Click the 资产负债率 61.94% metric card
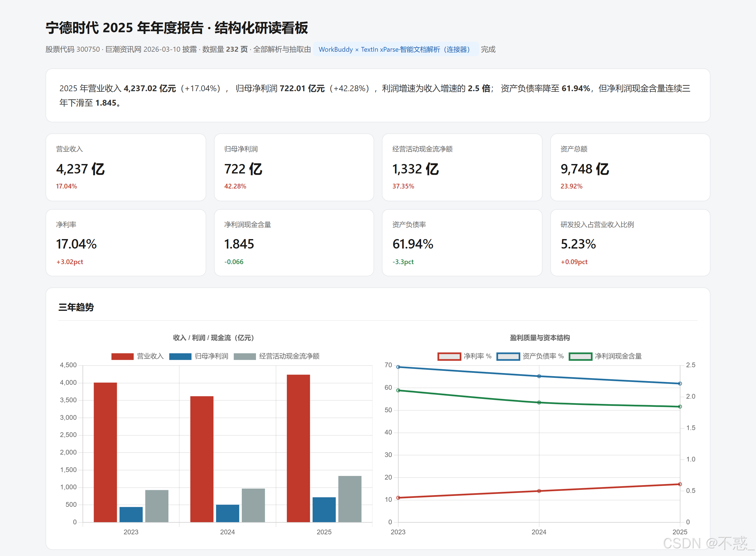The height and width of the screenshot is (556, 756). pyautogui.click(x=462, y=243)
